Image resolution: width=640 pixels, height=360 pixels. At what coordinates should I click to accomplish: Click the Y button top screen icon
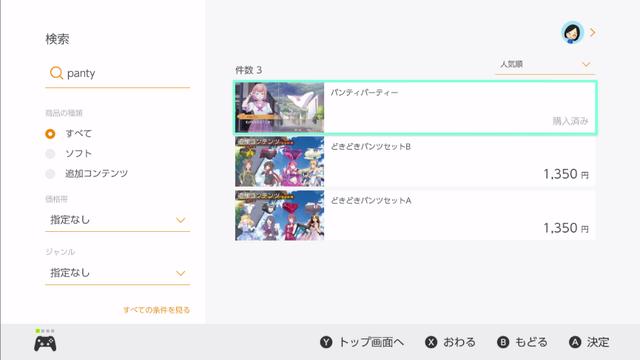coord(326,342)
